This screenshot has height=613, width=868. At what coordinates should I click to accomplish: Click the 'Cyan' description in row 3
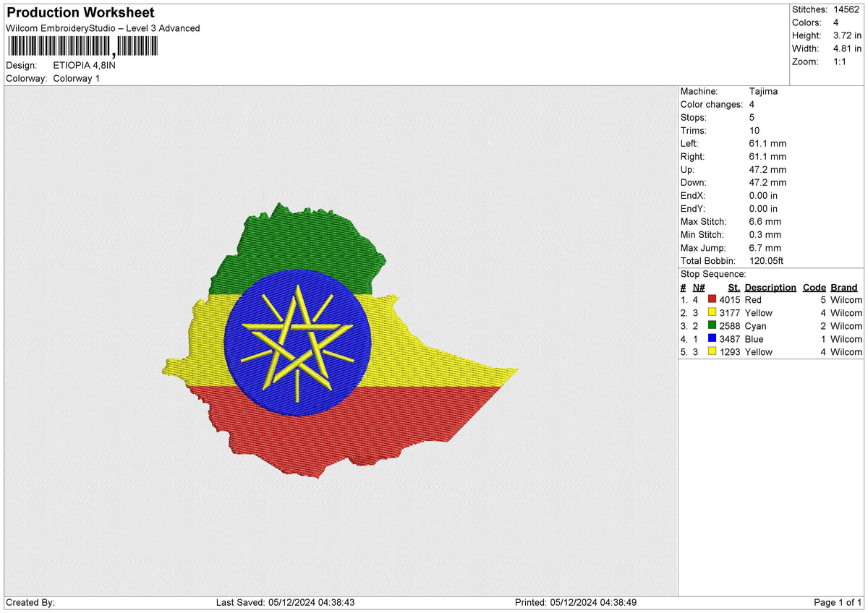(755, 325)
